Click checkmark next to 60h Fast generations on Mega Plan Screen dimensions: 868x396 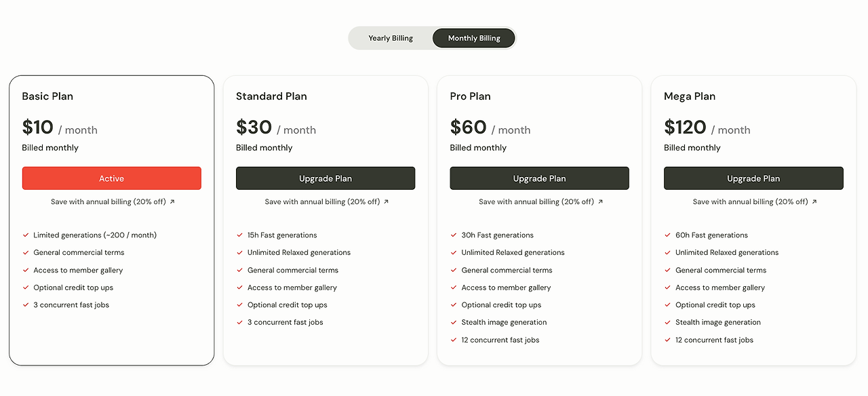tap(667, 235)
